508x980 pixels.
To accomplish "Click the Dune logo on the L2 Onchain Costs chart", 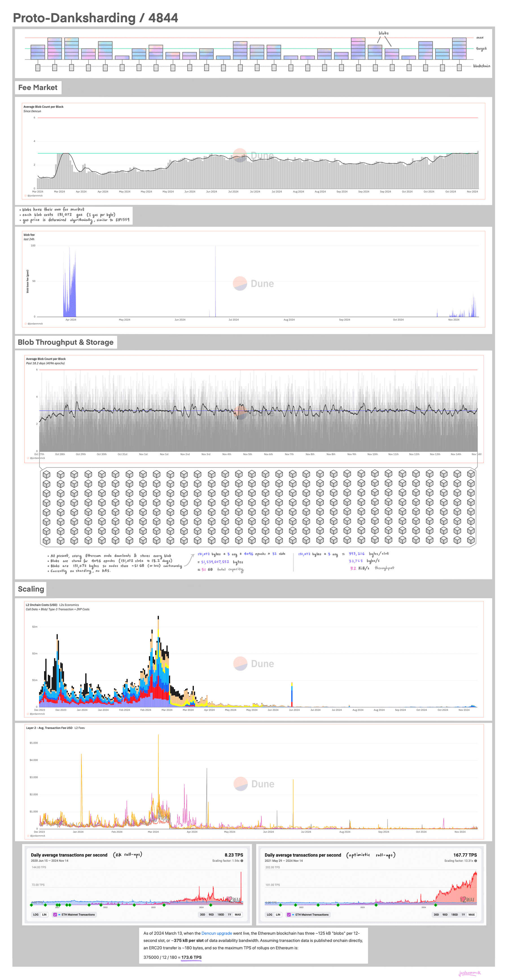I will click(x=253, y=663).
